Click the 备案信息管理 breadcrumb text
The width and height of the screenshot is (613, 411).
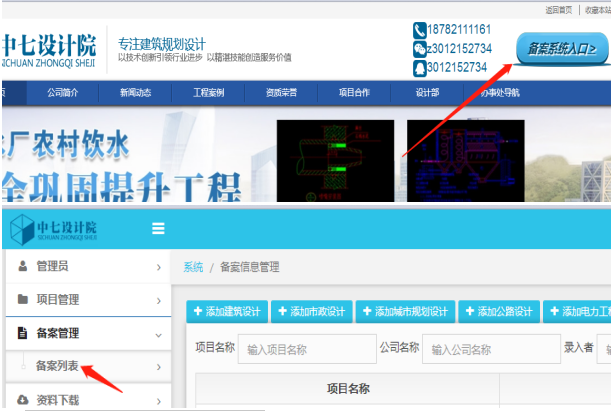250,267
